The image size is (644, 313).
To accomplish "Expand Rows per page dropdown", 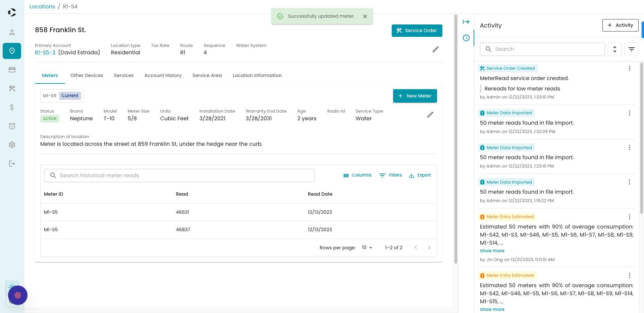I will click(x=367, y=248).
